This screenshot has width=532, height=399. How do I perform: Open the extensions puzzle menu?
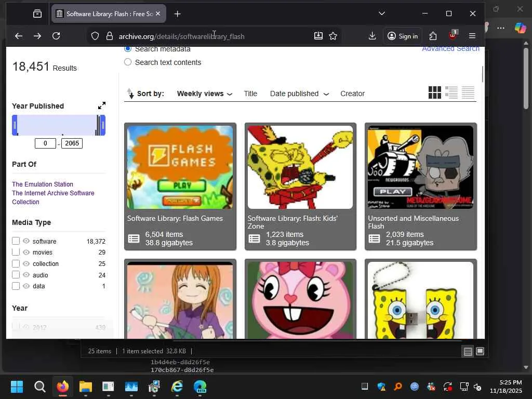click(x=433, y=36)
